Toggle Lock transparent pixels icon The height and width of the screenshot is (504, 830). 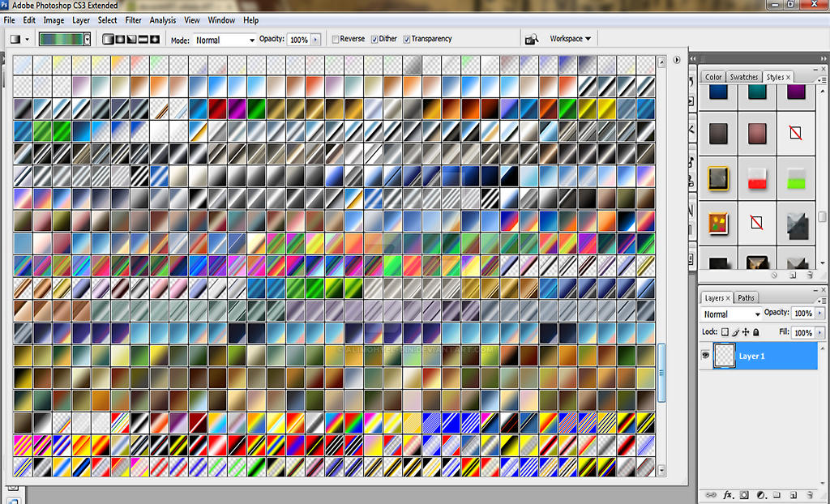pyautogui.click(x=725, y=332)
